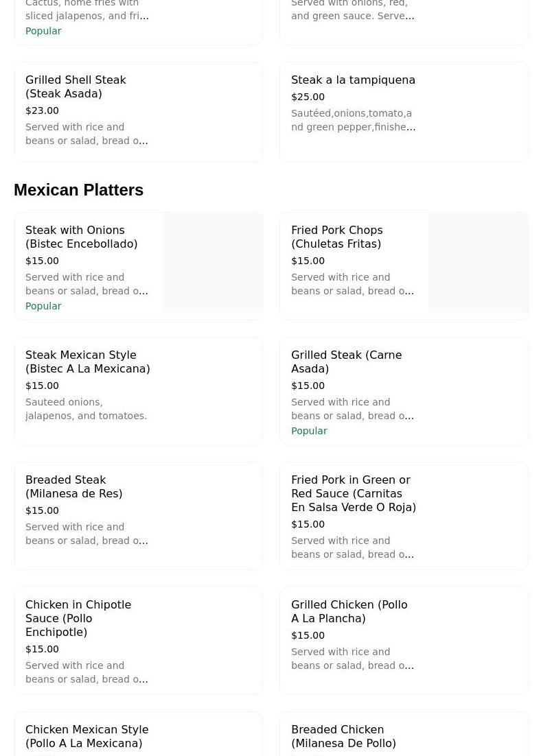Select Breaded Chicken (Milanesa De Pollo)
This screenshot has height=756, width=552.
(x=343, y=737)
